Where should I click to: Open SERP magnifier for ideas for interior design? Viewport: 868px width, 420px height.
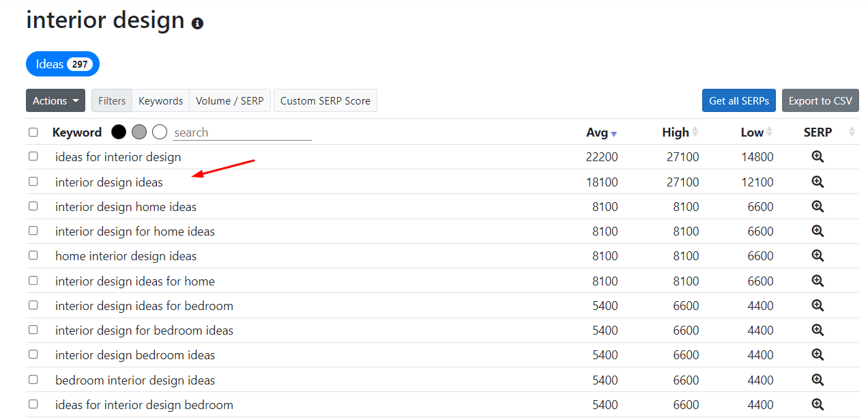coord(818,157)
